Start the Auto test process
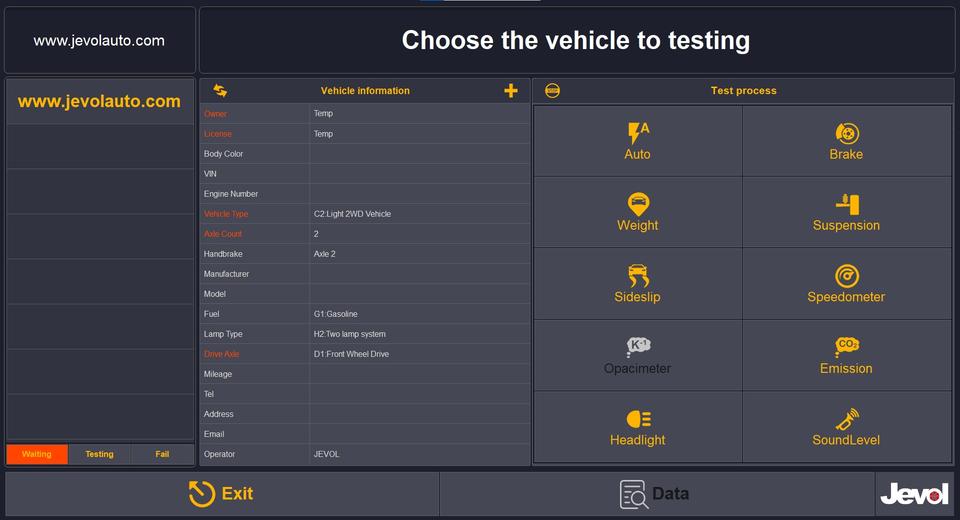The width and height of the screenshot is (960, 520). (x=637, y=141)
